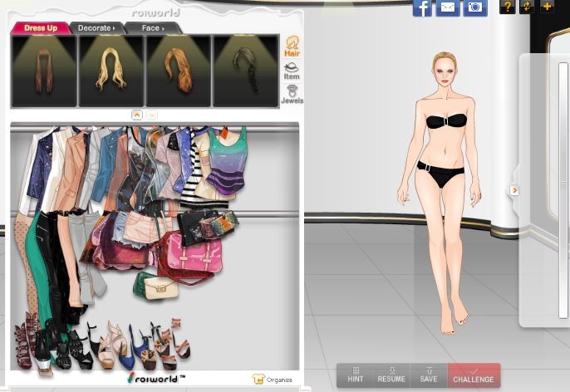Image resolution: width=570 pixels, height=392 pixels.
Task: Share via the Facebook icon
Action: coord(422,7)
